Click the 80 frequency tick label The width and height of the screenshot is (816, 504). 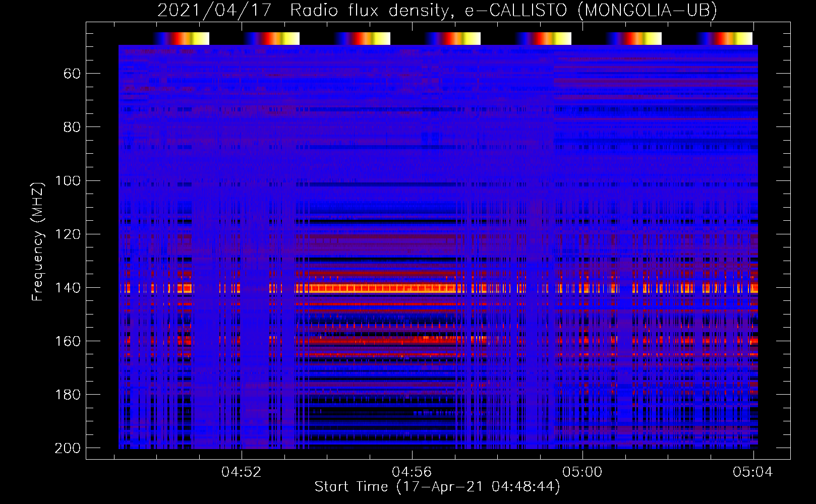[x=72, y=127]
